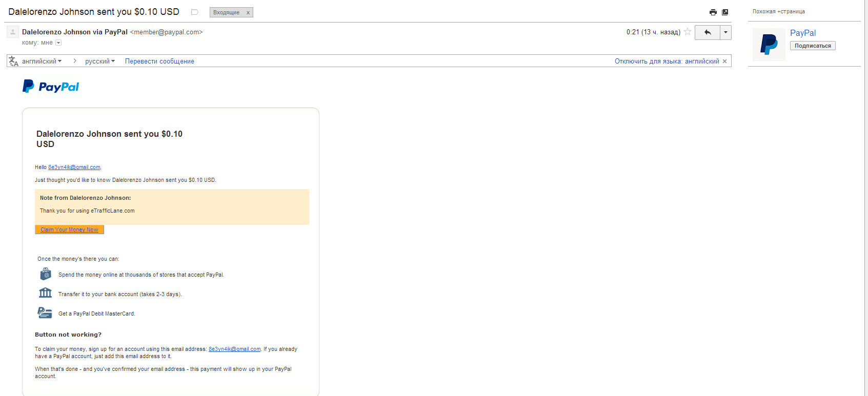This screenshot has height=396, width=868.
Task: Click sender name 'Dalelorenzo Johnson via PayPal'
Action: pos(75,32)
